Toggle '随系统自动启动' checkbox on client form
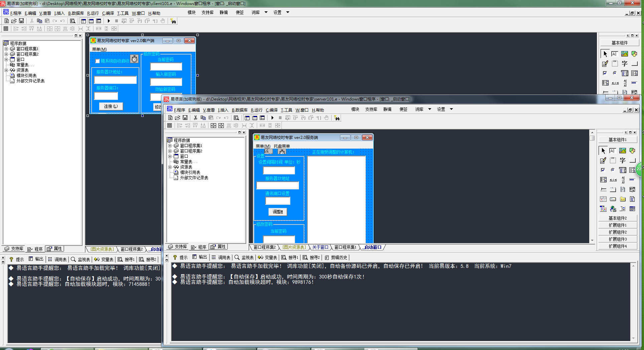 tap(98, 61)
